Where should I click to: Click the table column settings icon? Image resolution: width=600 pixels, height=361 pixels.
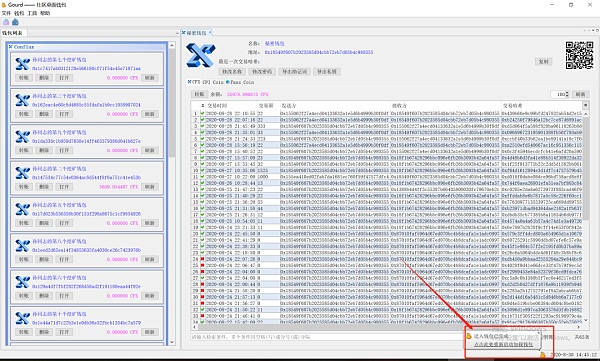(x=585, y=105)
